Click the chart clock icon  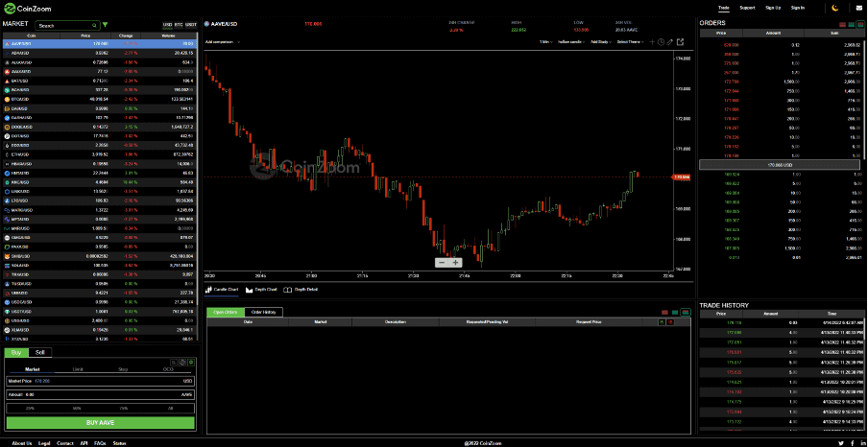pyautogui.click(x=661, y=42)
